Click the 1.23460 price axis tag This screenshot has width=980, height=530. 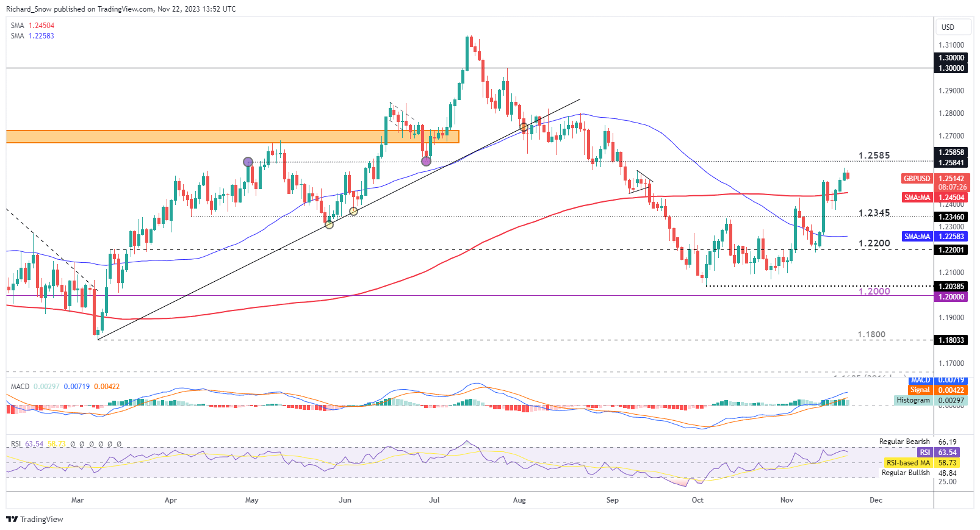[x=951, y=217]
